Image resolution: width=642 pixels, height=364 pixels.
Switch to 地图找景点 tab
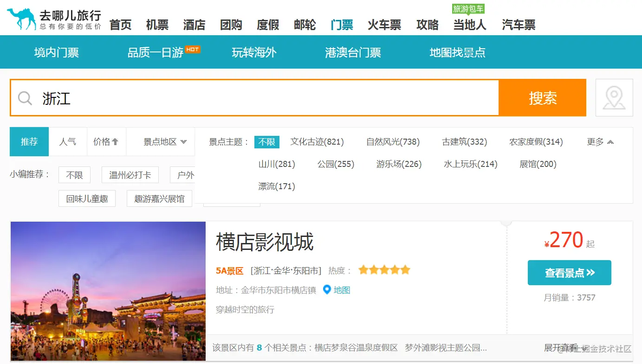click(457, 52)
